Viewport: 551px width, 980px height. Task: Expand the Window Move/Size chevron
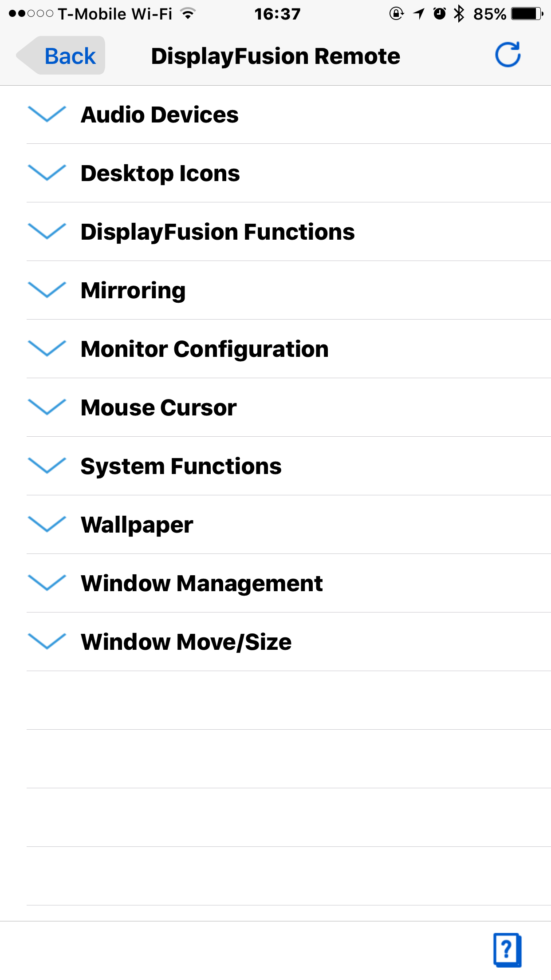(47, 641)
